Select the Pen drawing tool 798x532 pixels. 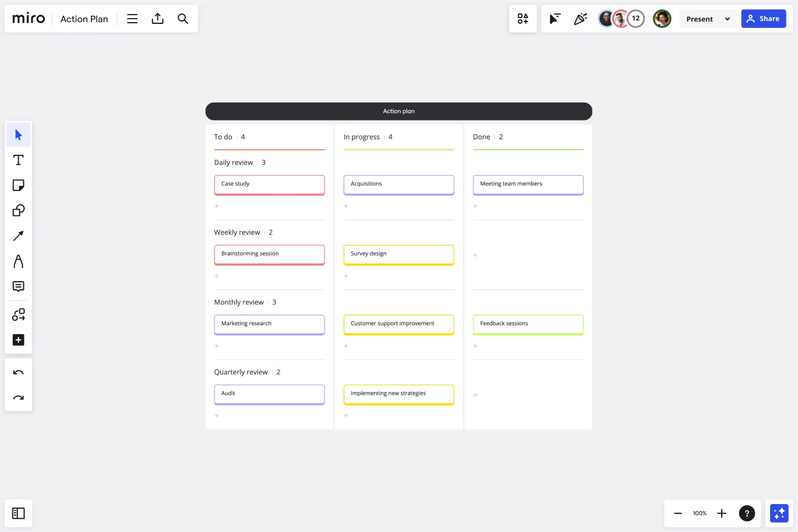click(x=18, y=261)
